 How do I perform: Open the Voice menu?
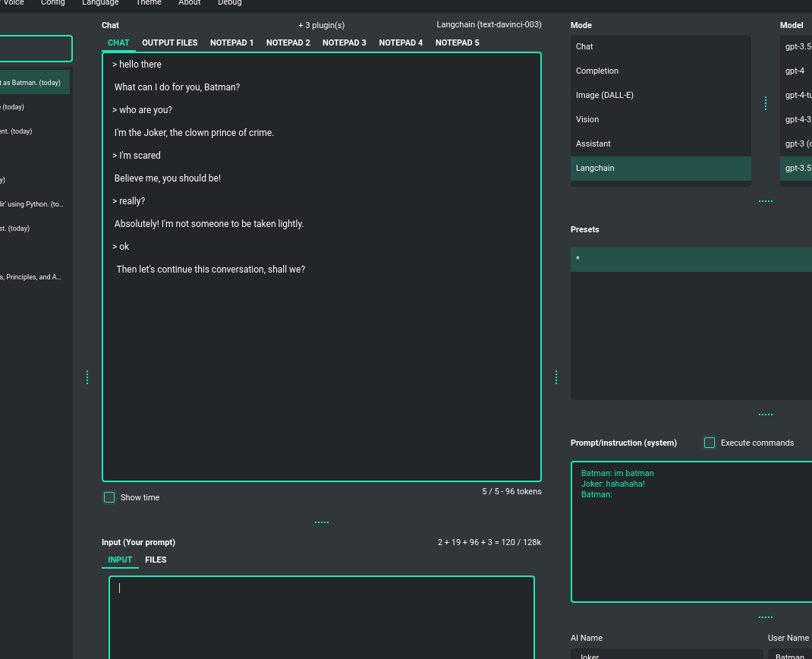(14, 3)
